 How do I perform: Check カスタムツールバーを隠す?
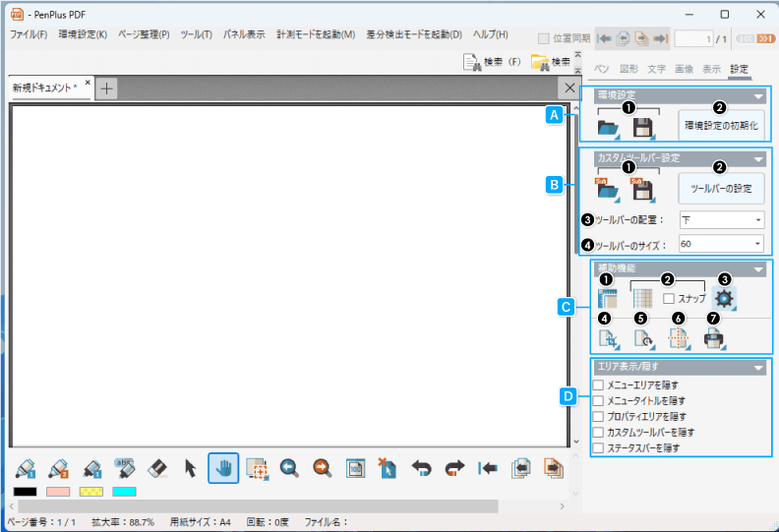pyautogui.click(x=598, y=432)
